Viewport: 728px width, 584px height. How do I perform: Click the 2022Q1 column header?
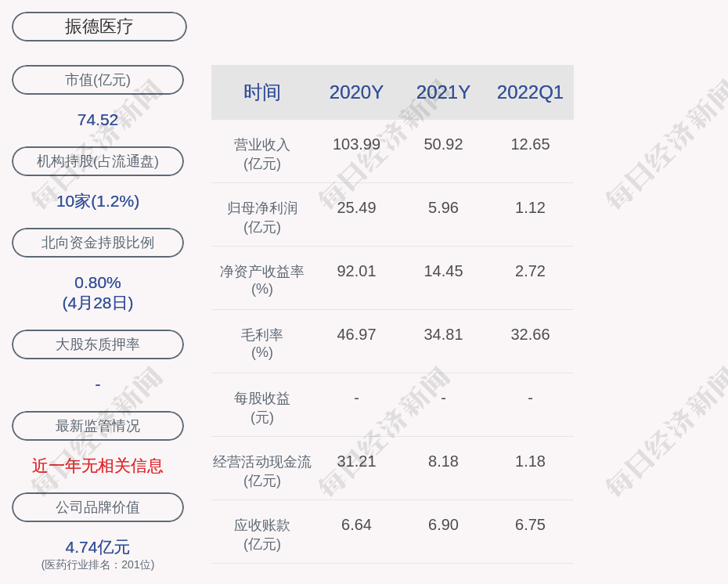pos(530,92)
